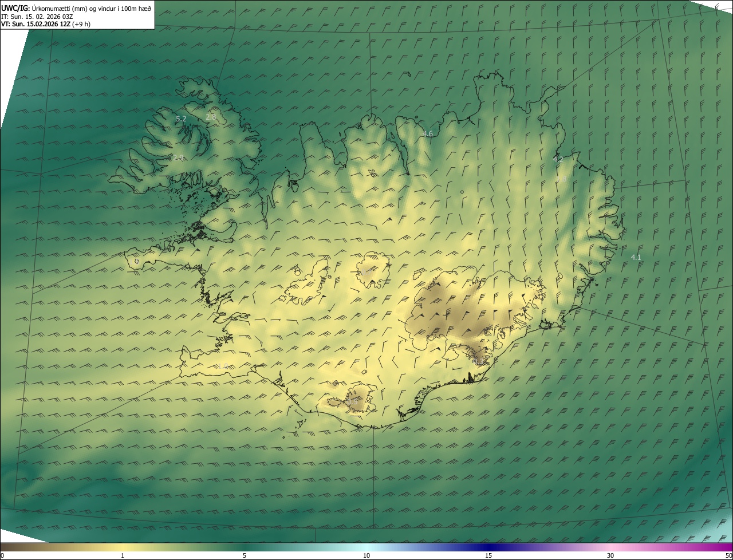
Task: Click the 1 tick label on the color scale
Action: pos(123,555)
